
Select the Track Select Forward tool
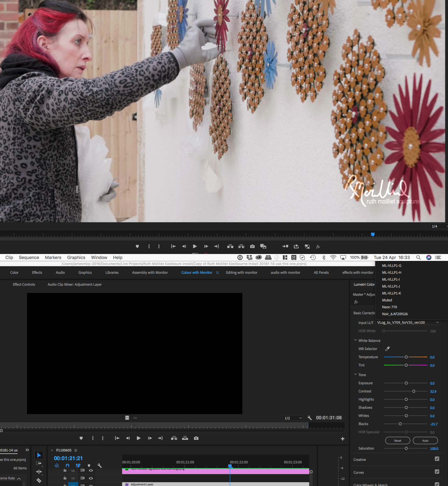pyautogui.click(x=39, y=463)
